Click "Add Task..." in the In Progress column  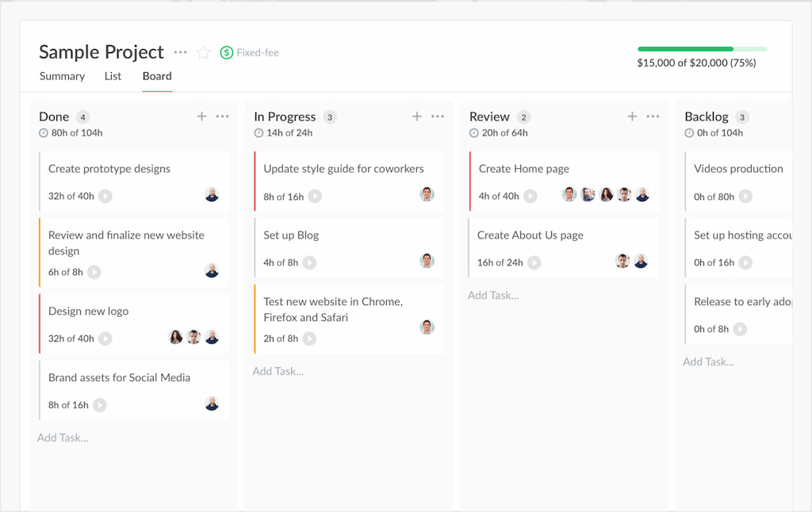[278, 371]
